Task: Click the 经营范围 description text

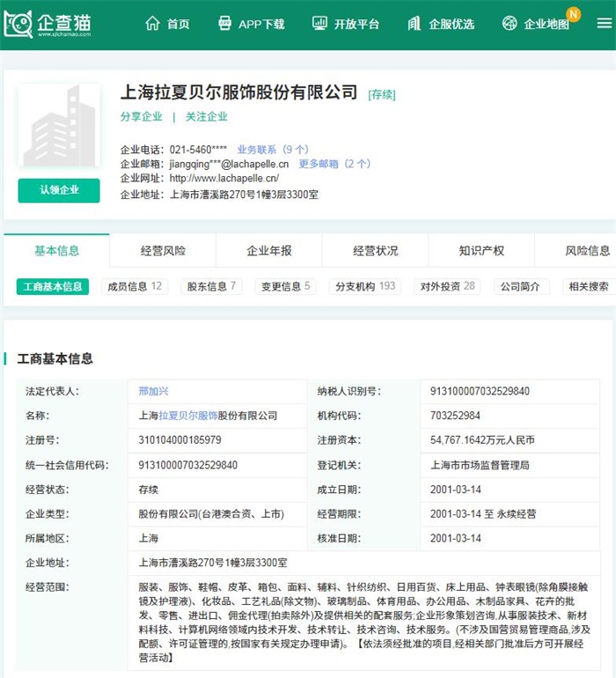Action: (x=364, y=623)
